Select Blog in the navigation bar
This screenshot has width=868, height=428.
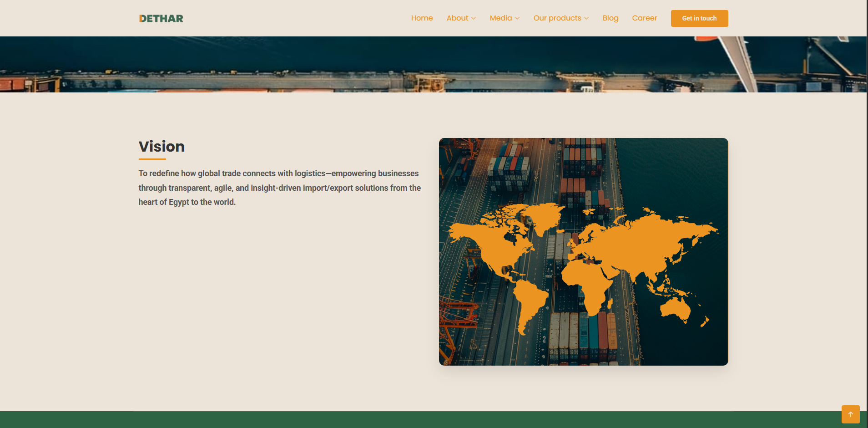[610, 18]
